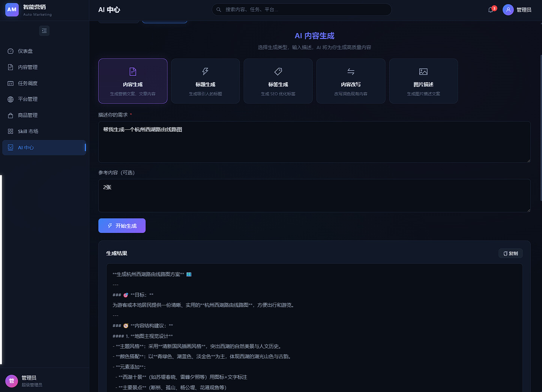Choose the 内容改写 rewrite card

pos(351,81)
